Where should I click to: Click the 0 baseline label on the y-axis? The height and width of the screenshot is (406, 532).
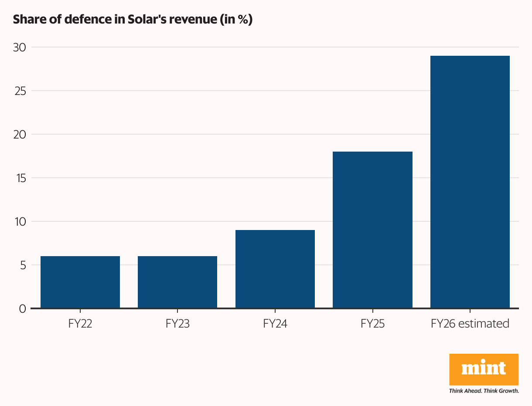point(23,309)
